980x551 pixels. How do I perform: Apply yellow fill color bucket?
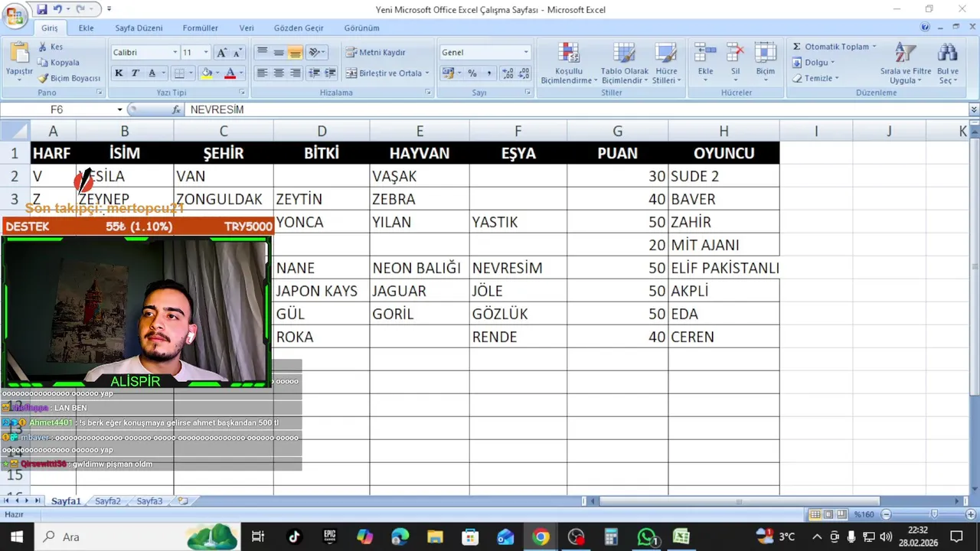coord(205,73)
